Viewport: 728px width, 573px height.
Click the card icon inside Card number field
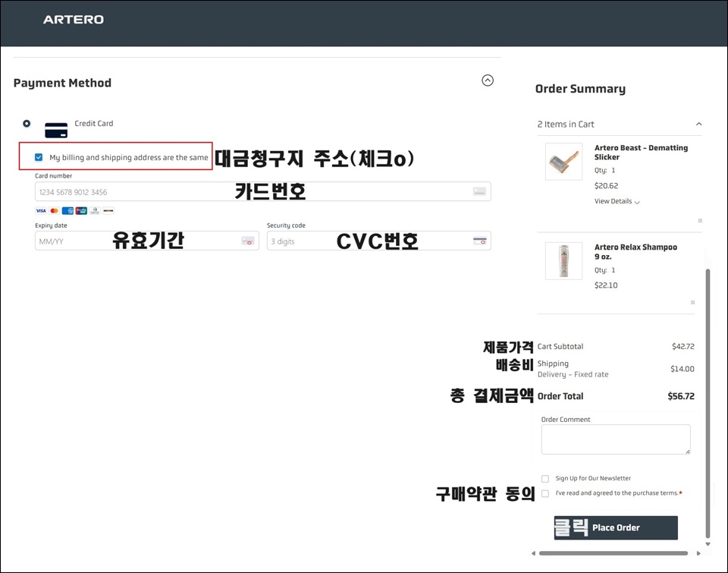(x=479, y=191)
